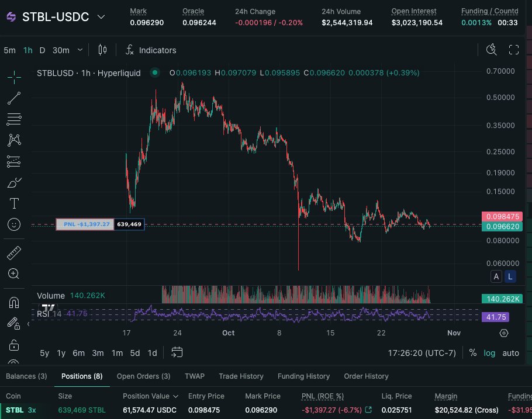Set chart range to 5y
Viewport: 532px width, 419px height.
pyautogui.click(x=44, y=353)
